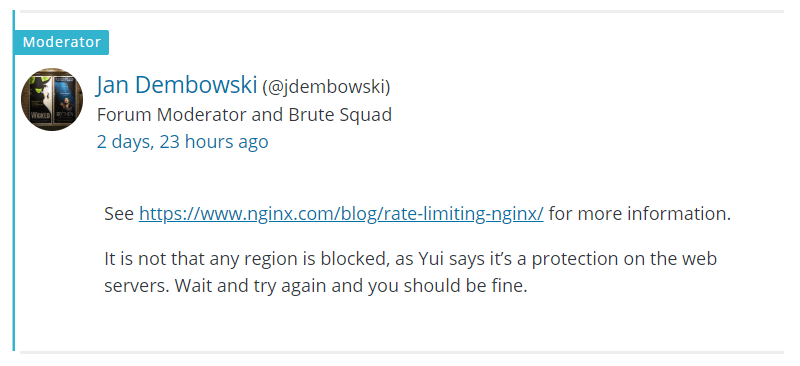800x366 pixels.
Task: Click the word 'protection' in the reply
Action: (576, 259)
